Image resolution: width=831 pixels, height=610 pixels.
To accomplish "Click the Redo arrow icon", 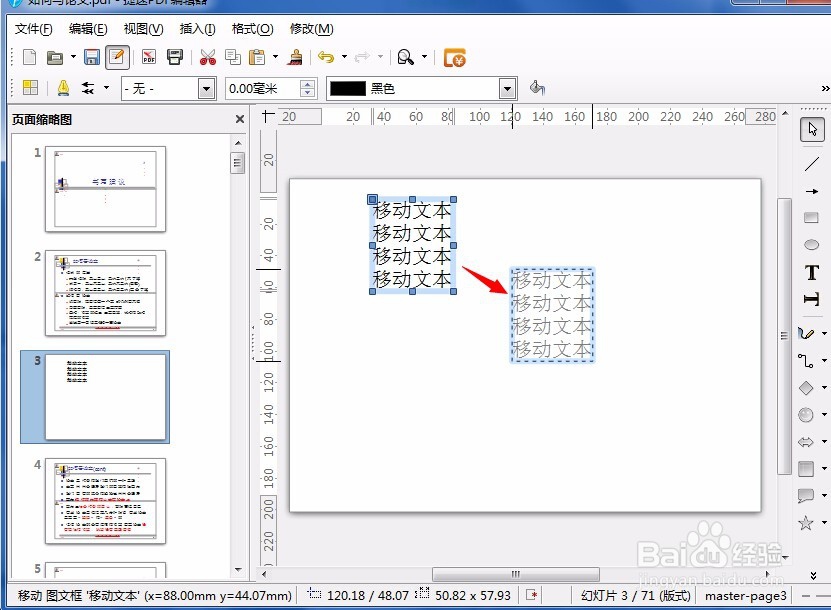I will (362, 57).
